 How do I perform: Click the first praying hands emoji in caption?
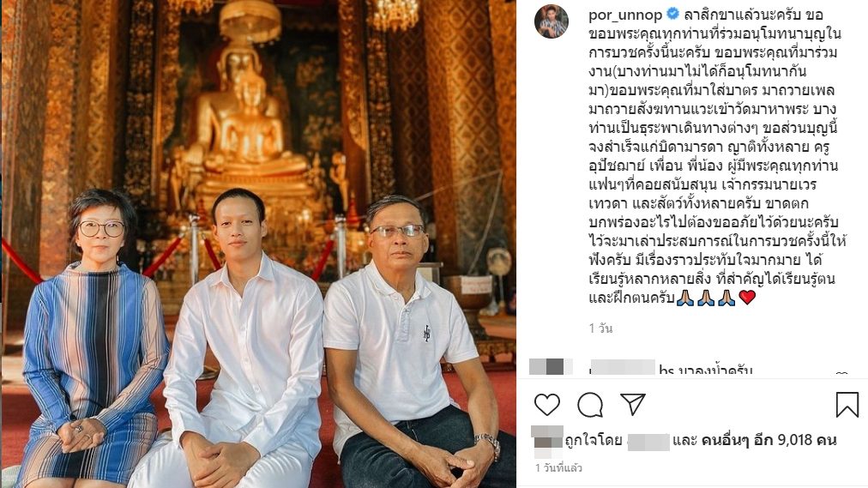(x=685, y=298)
